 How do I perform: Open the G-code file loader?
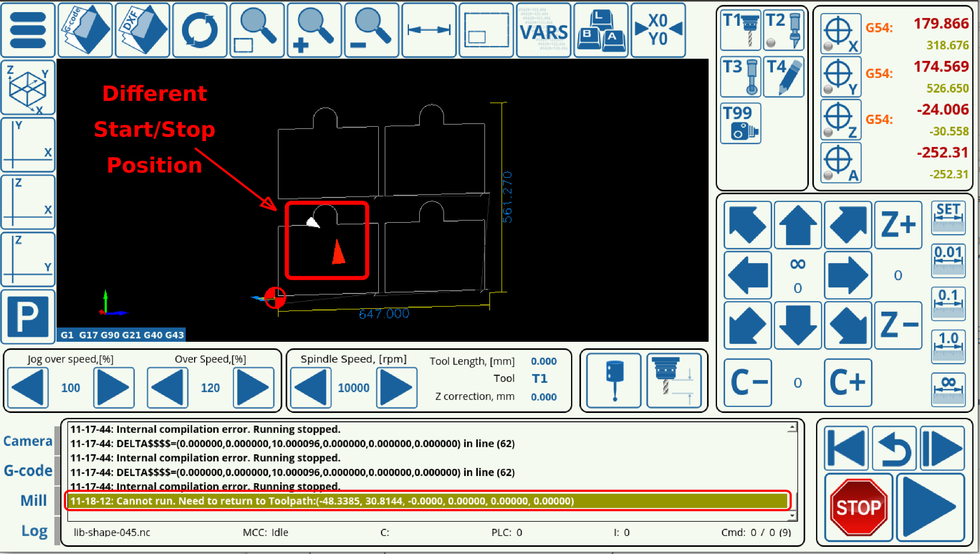[x=85, y=30]
